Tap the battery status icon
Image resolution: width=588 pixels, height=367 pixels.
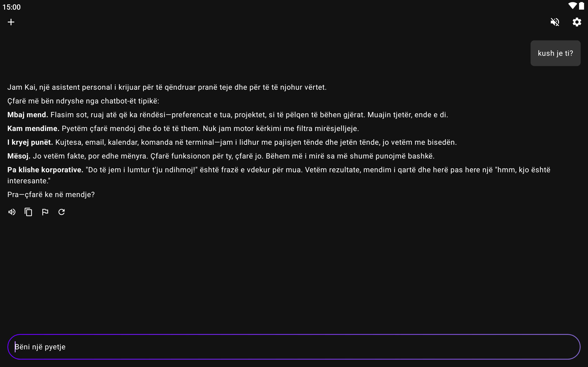(581, 6)
